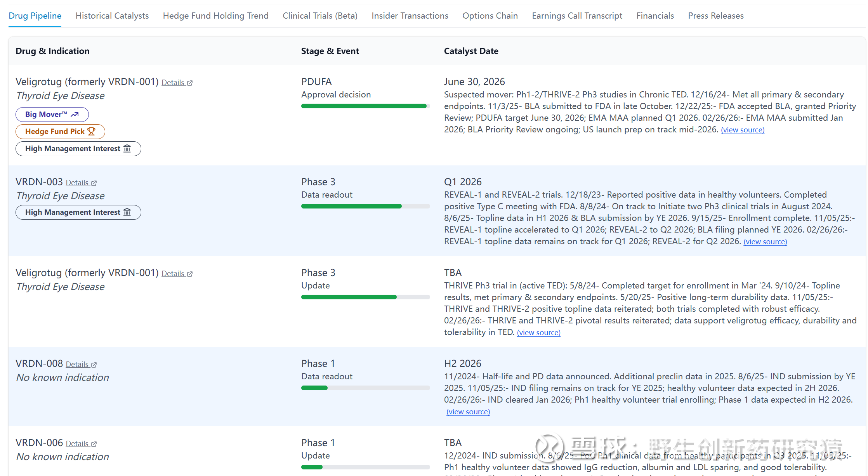This screenshot has height=476, width=868.
Task: Click view source link for PDUFA June 30, 2026
Action: tap(742, 130)
